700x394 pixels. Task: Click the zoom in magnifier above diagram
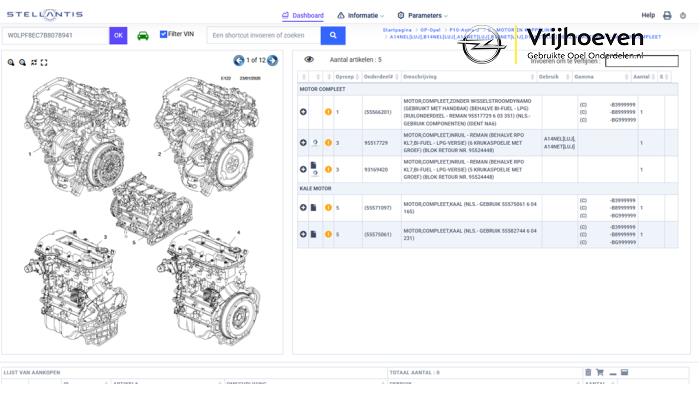pos(11,62)
